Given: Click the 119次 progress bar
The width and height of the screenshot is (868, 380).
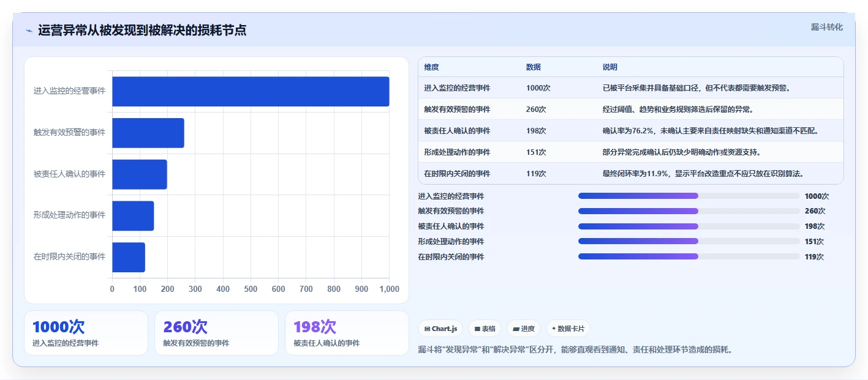Looking at the screenshot, I should [689, 256].
